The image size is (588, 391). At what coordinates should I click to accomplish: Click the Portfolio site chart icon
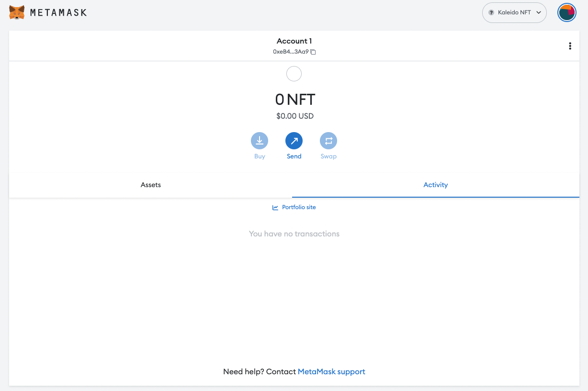tap(275, 207)
